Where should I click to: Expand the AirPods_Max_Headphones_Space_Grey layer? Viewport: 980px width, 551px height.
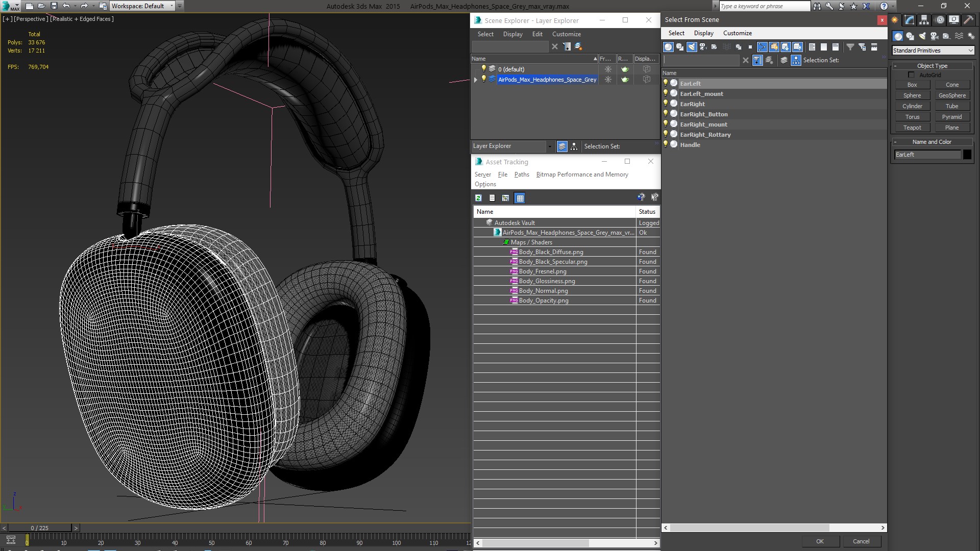click(476, 80)
